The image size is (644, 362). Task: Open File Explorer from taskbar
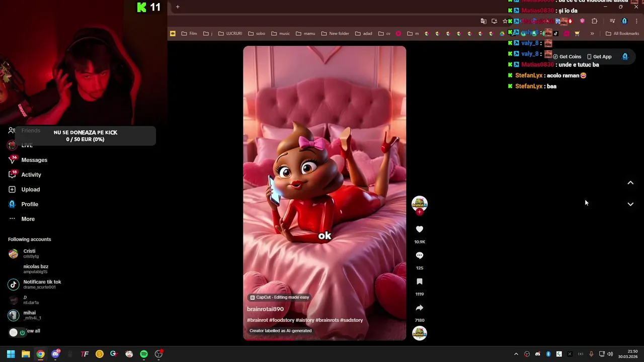tap(26, 354)
